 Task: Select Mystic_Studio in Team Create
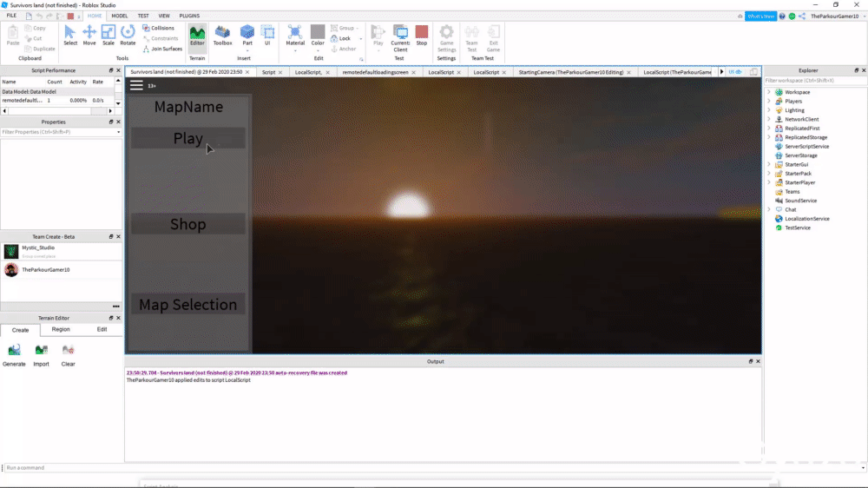pos(61,252)
